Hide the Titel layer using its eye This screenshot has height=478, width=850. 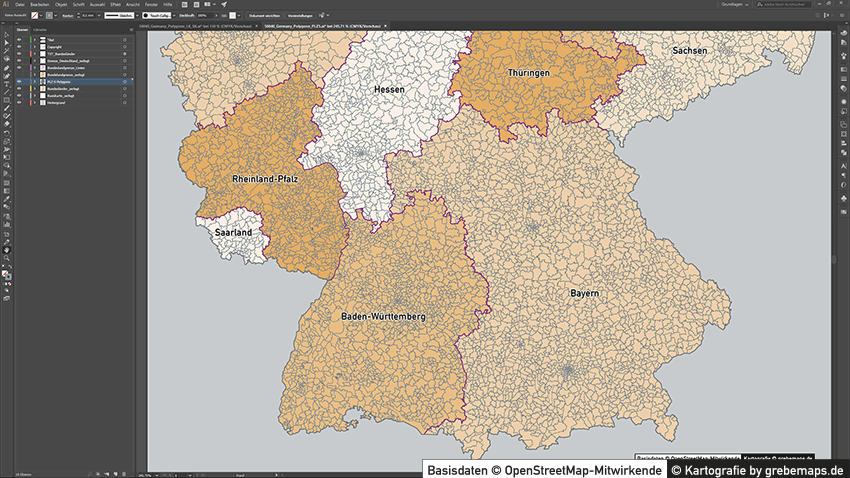point(19,38)
